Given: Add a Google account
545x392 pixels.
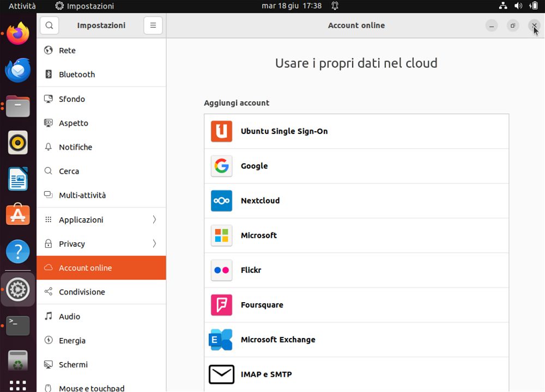Looking at the screenshot, I should pyautogui.click(x=356, y=166).
